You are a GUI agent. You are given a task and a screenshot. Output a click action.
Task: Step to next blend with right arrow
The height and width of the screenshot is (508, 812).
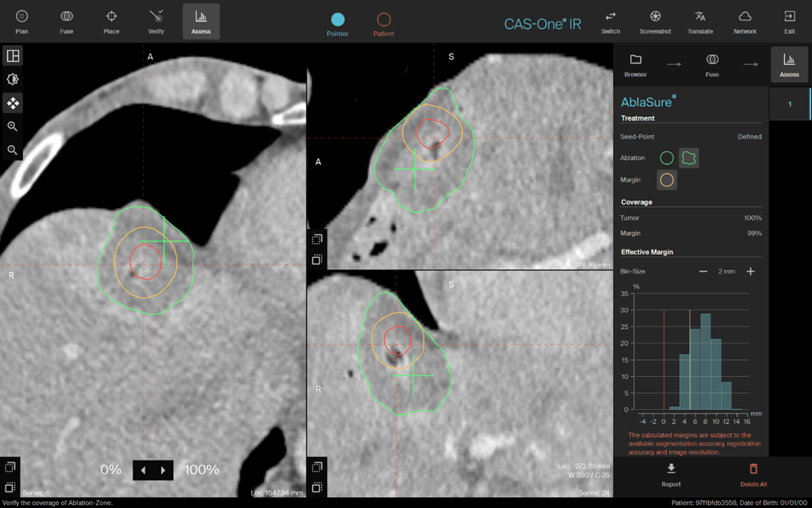pyautogui.click(x=163, y=470)
